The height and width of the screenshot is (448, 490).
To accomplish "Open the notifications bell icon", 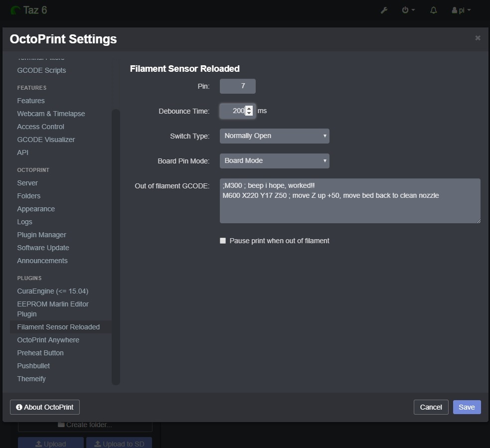I will point(434,10).
